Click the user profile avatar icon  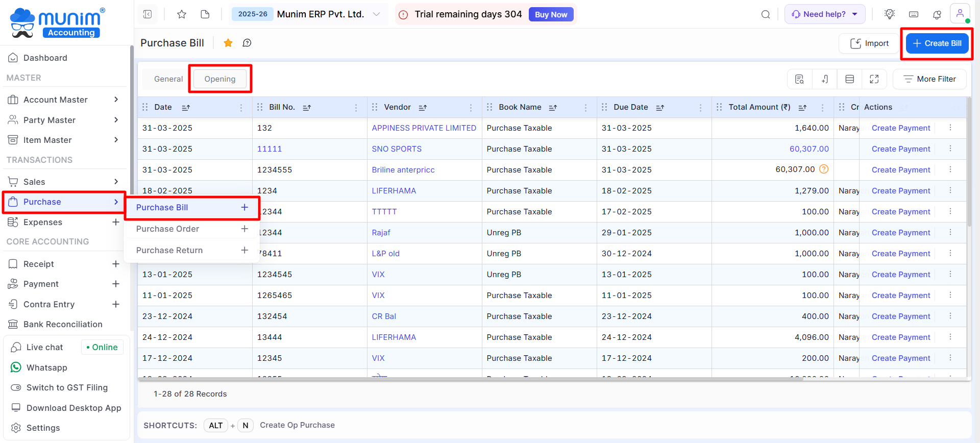(x=960, y=13)
